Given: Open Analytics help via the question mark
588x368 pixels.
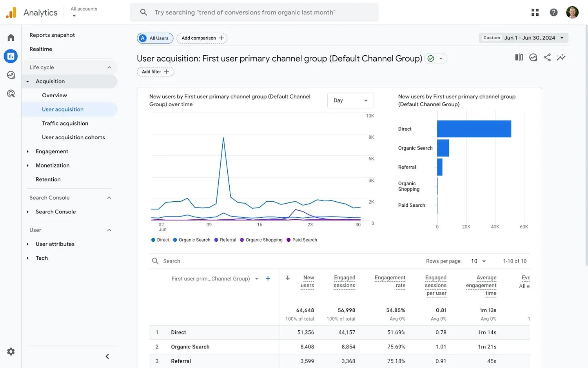Looking at the screenshot, I should click(554, 12).
